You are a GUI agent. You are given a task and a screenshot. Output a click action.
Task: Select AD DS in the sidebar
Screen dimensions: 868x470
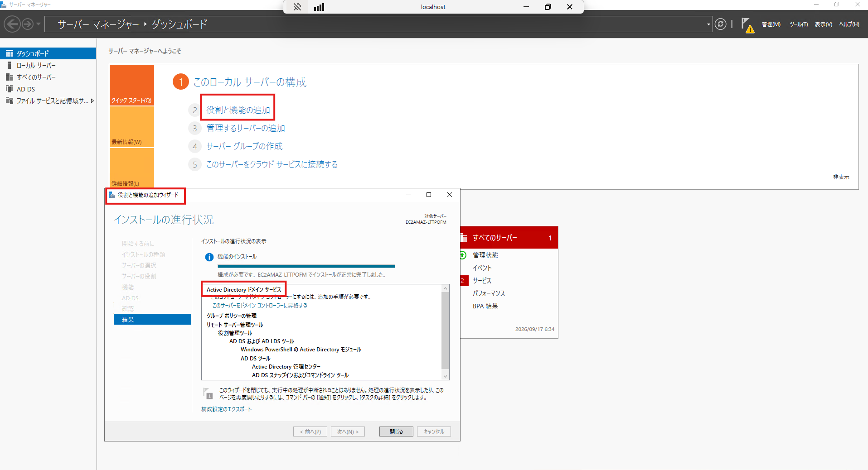coord(48,89)
